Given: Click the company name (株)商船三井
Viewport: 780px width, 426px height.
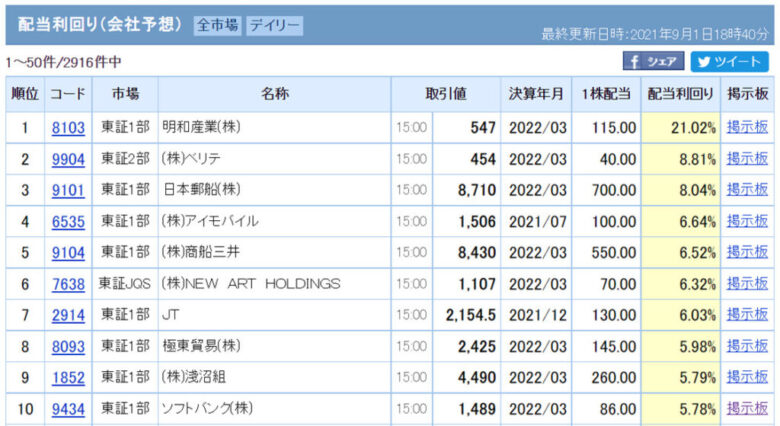Looking at the screenshot, I should [x=200, y=252].
